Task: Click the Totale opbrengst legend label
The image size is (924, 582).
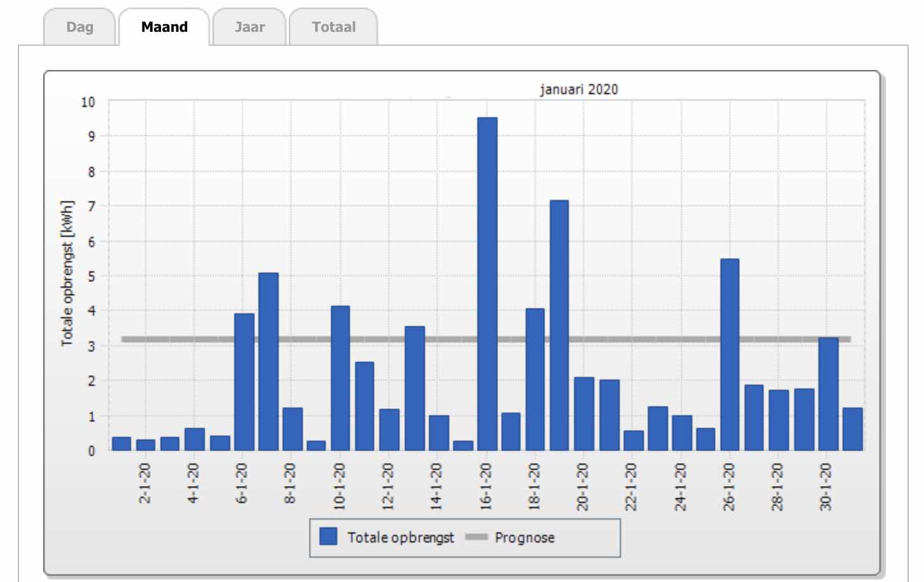Action: [x=400, y=537]
